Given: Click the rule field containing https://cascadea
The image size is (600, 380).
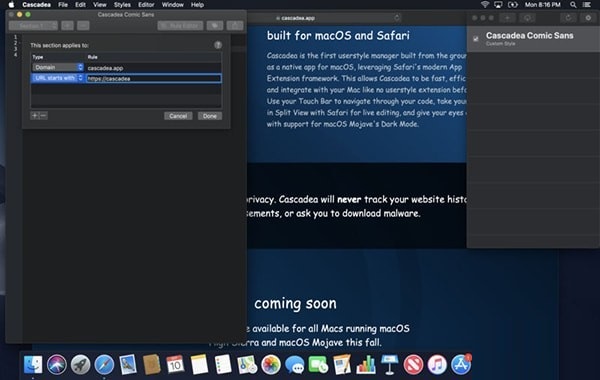Looking at the screenshot, I should coord(153,78).
